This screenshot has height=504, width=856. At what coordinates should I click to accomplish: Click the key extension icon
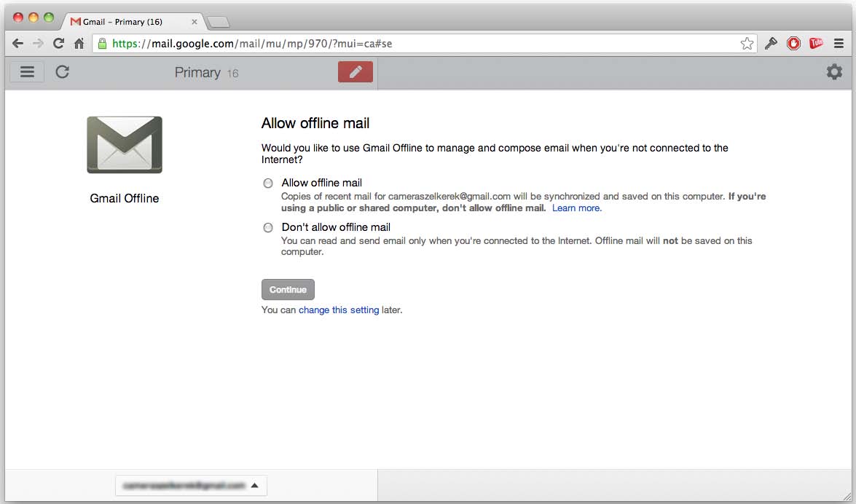coord(771,44)
